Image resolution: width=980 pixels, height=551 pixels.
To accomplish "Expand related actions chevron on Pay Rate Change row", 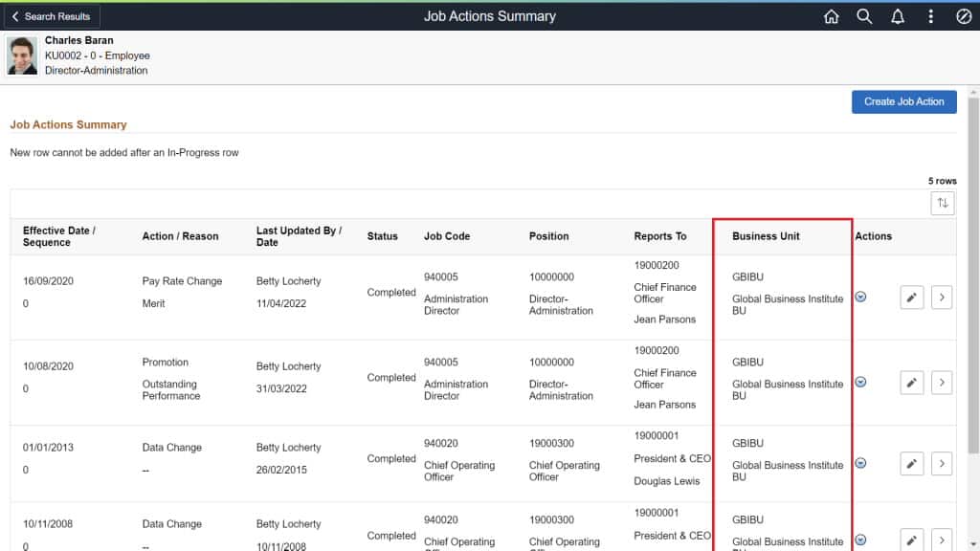I will [860, 297].
